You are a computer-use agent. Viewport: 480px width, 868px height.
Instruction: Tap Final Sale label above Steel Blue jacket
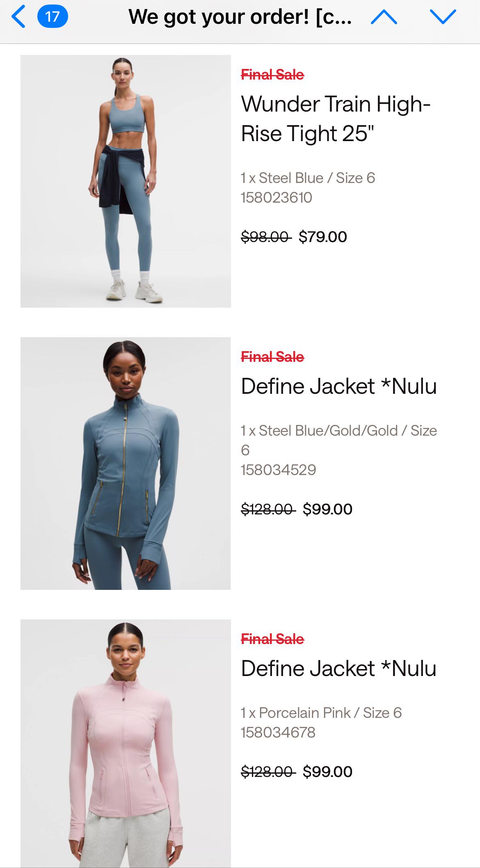tap(272, 357)
